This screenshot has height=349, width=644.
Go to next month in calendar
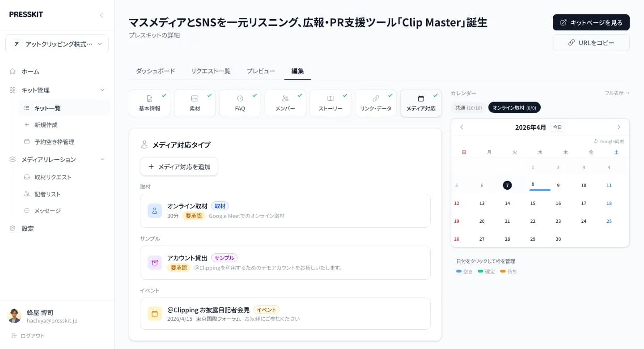point(619,127)
